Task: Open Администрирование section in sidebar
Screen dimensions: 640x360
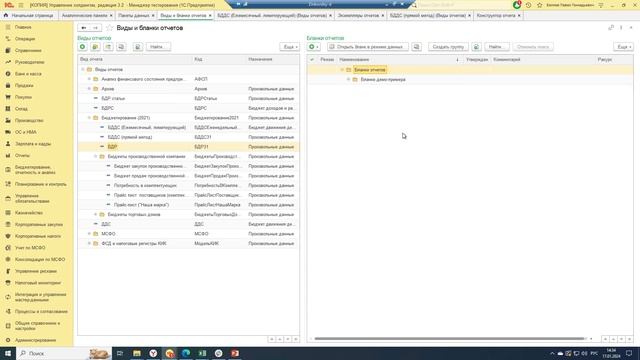Action: [x=35, y=340]
